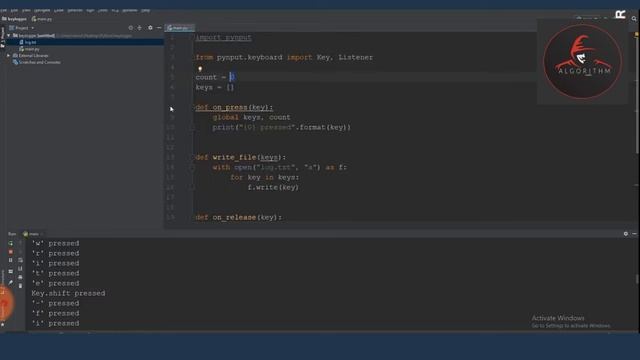Print the Run console output
Image resolution: width=640 pixels, height=360 pixels.
[20, 277]
